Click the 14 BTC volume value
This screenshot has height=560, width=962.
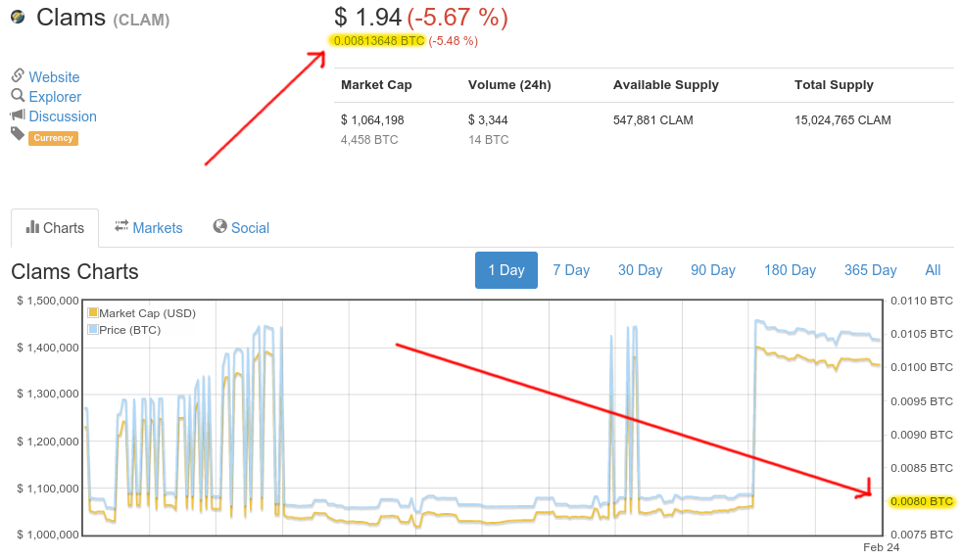click(489, 140)
